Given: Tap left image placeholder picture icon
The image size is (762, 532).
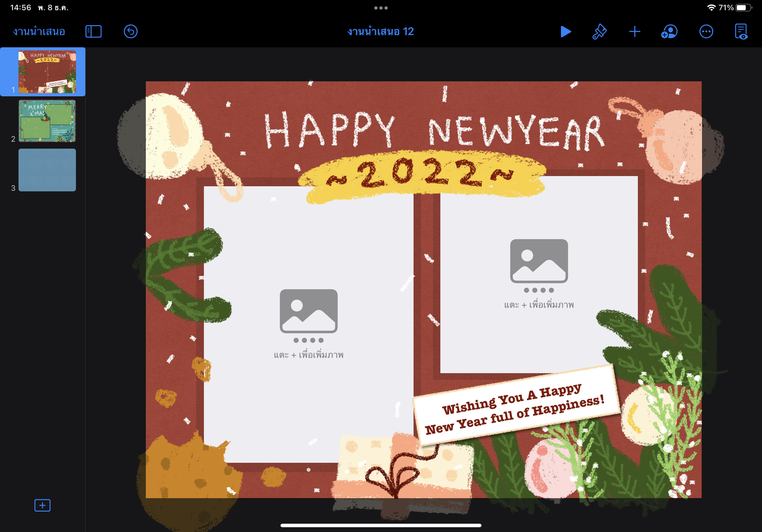Looking at the screenshot, I should click(x=308, y=311).
